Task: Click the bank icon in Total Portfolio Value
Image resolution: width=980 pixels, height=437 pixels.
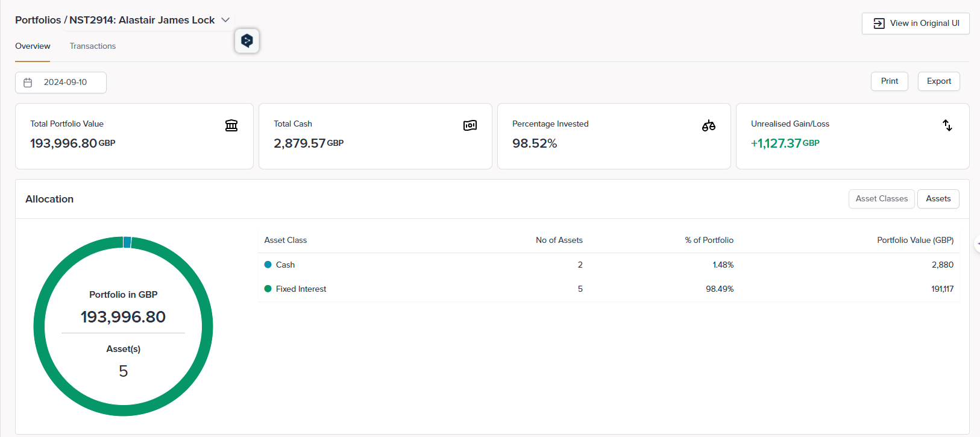Action: [x=231, y=125]
